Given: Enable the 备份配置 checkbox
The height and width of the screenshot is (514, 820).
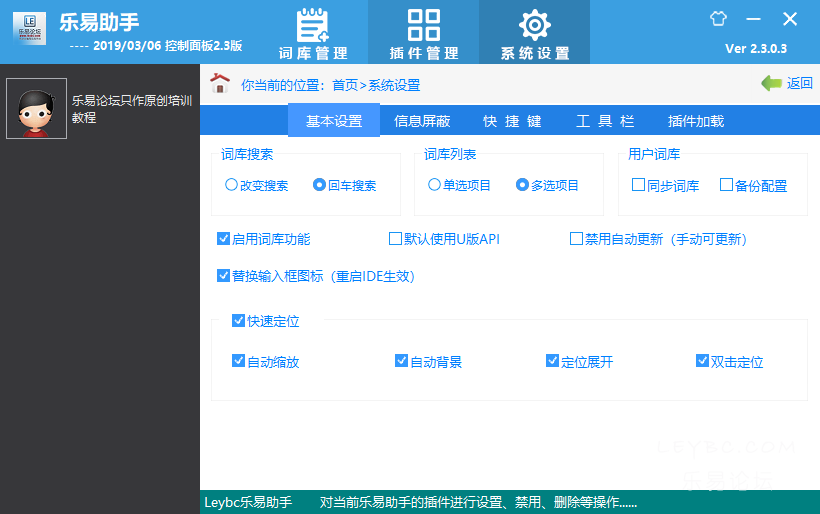Looking at the screenshot, I should [x=726, y=185].
